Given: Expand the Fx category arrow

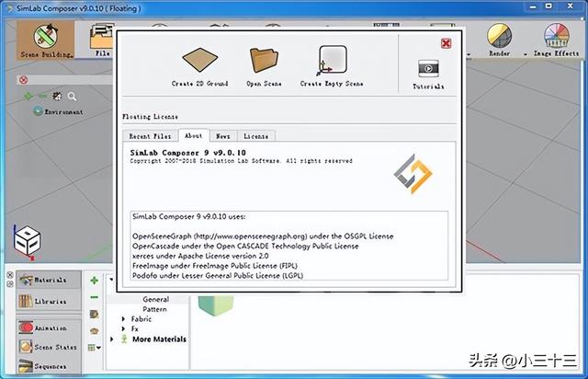Looking at the screenshot, I should [x=123, y=328].
